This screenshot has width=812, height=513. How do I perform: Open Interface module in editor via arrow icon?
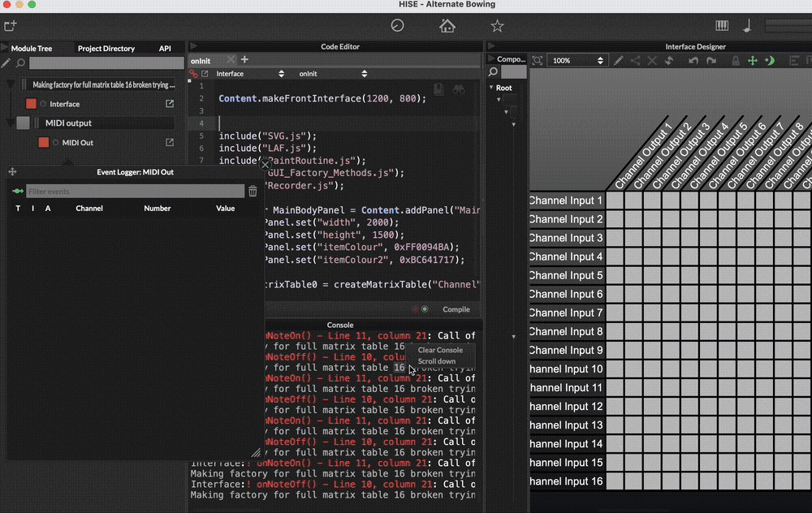[170, 104]
